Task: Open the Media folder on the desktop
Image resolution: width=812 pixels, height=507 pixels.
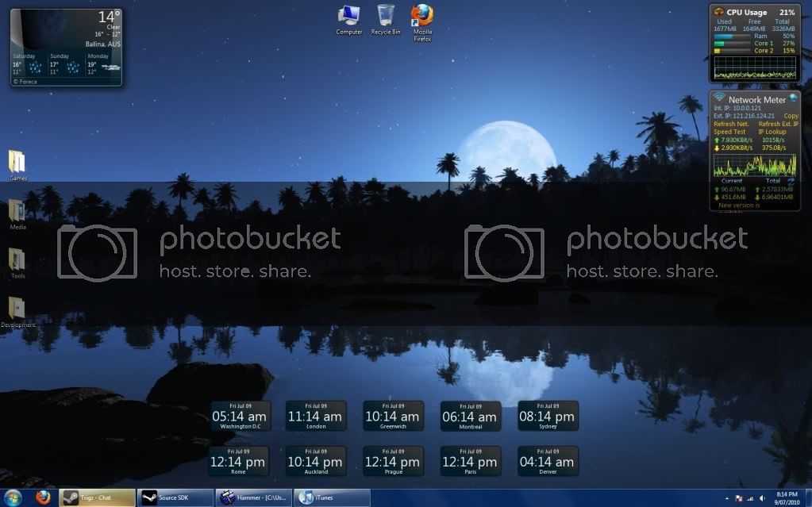Action: click(17, 211)
